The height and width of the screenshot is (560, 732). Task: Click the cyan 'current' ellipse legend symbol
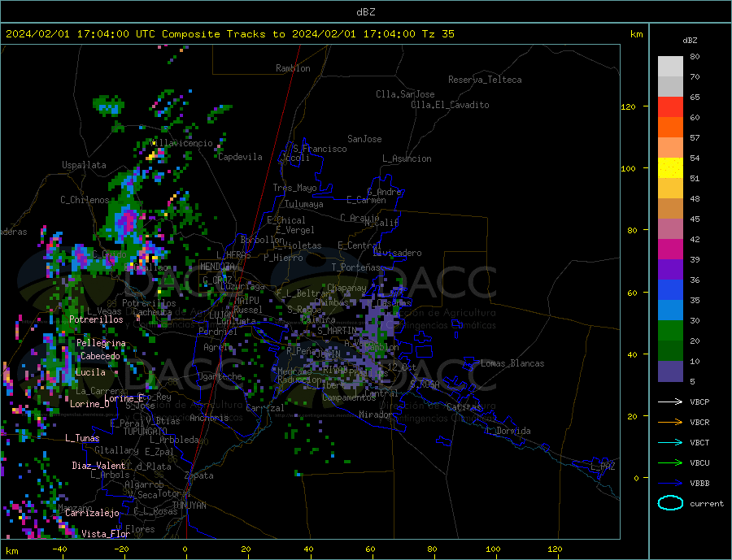(670, 503)
